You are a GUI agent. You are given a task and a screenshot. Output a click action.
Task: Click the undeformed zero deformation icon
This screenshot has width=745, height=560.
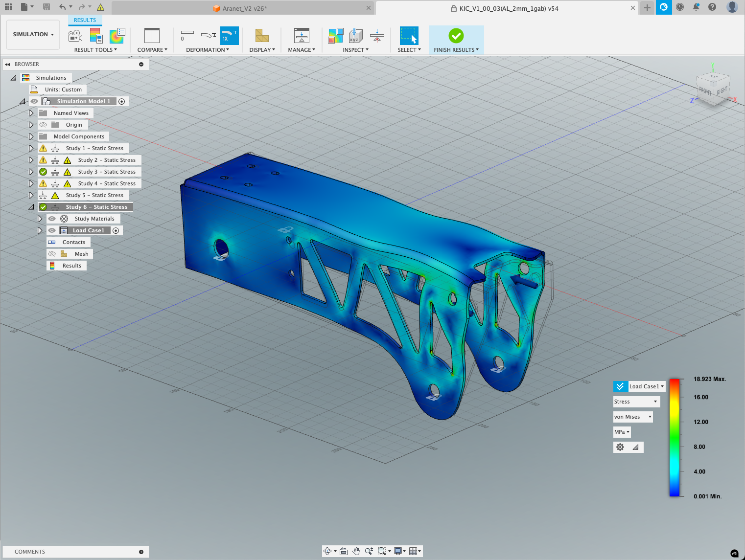(x=187, y=35)
